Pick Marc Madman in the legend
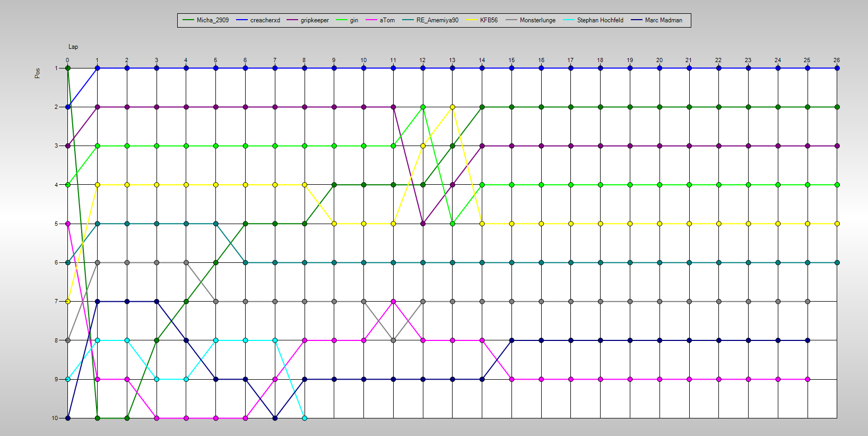The height and width of the screenshot is (436, 868). [656, 20]
